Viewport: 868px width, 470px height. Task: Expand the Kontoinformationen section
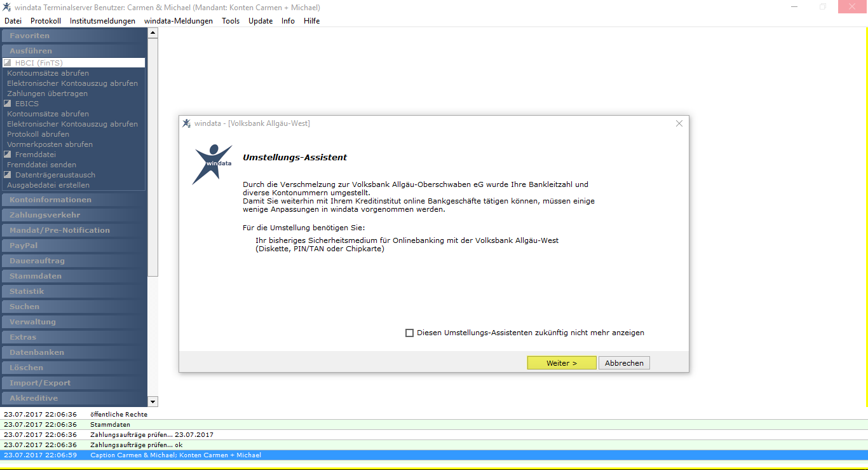[74, 200]
